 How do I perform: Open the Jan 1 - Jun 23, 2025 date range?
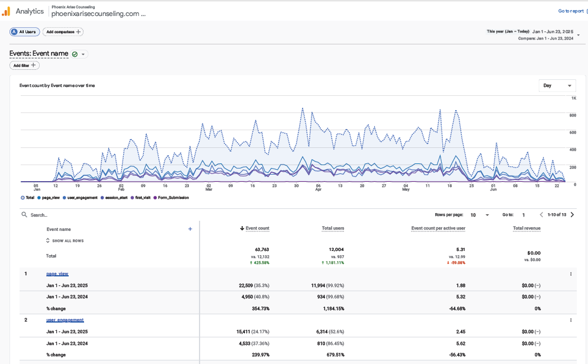click(552, 31)
